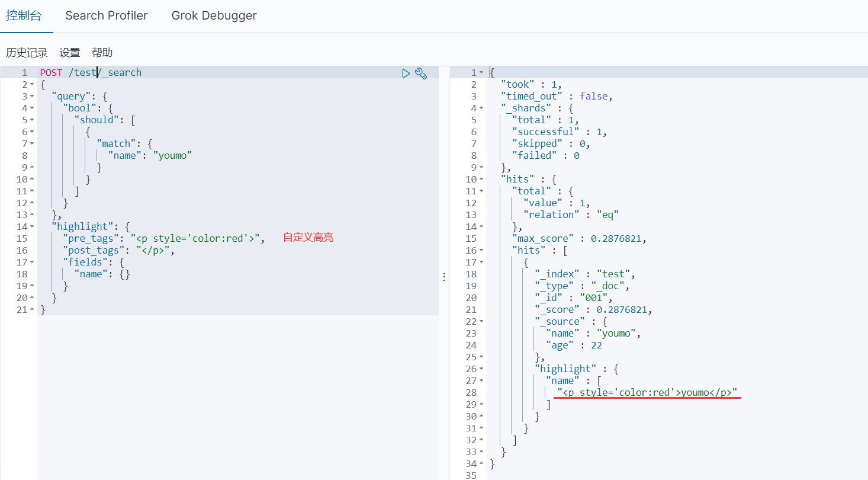Click the "failed" : 0 line
868x480 pixels.
(x=545, y=156)
